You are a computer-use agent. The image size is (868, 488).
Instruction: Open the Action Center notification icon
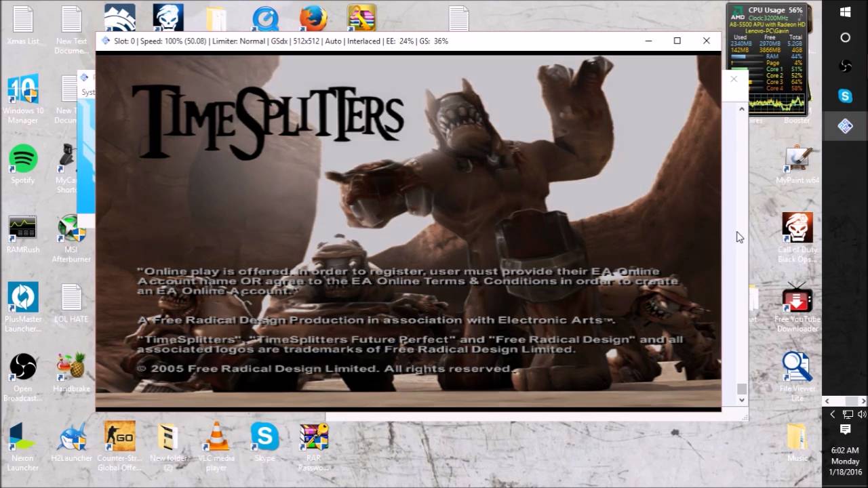pos(845,430)
